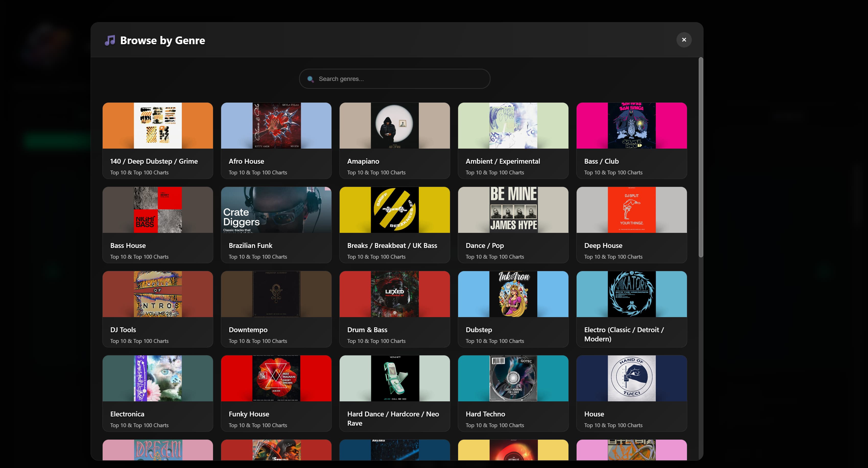Click the search magnifier icon
The width and height of the screenshot is (868, 468).
[310, 79]
